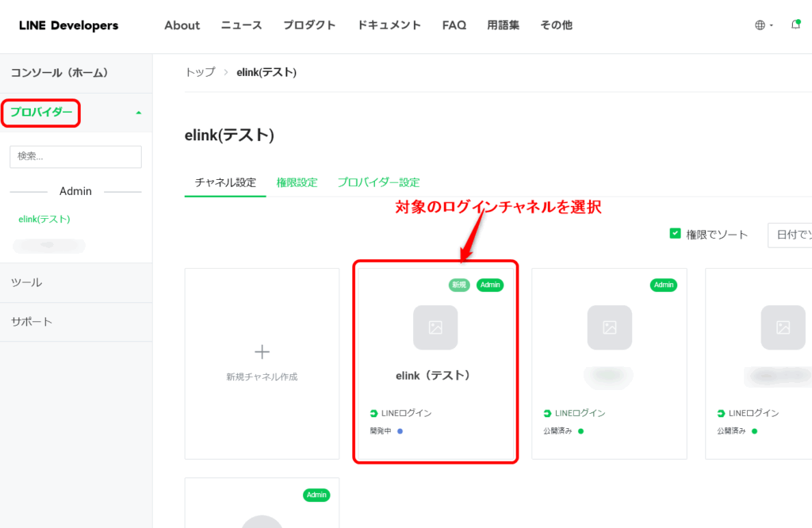Collapse the プロバイダー section arrow

pyautogui.click(x=138, y=113)
